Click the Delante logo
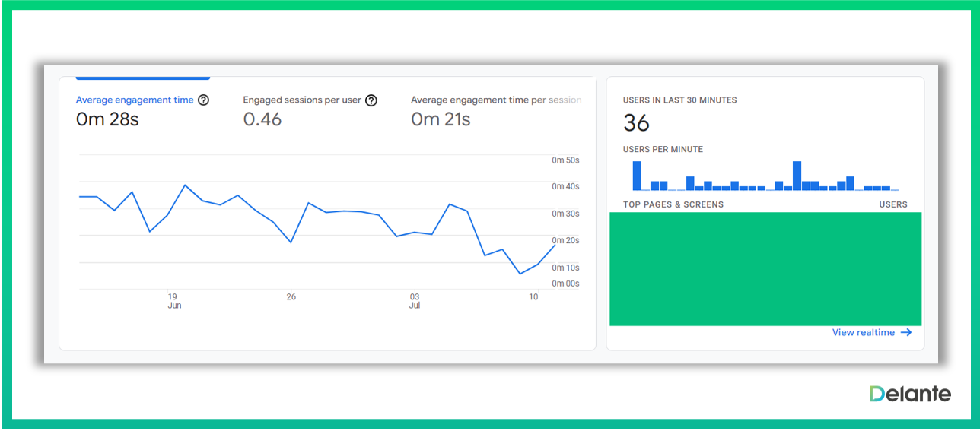980x431 pixels. [x=910, y=394]
